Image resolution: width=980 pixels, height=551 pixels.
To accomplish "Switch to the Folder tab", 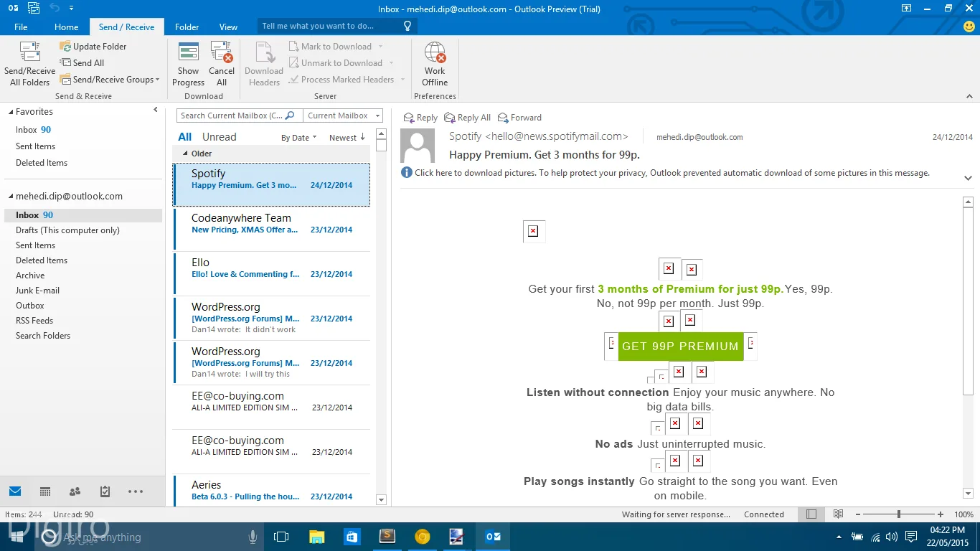I will 187,27.
